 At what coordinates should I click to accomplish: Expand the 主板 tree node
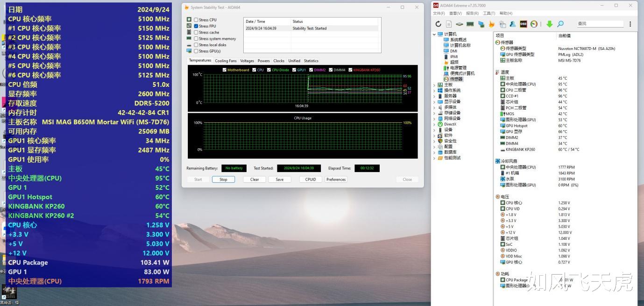(x=434, y=85)
